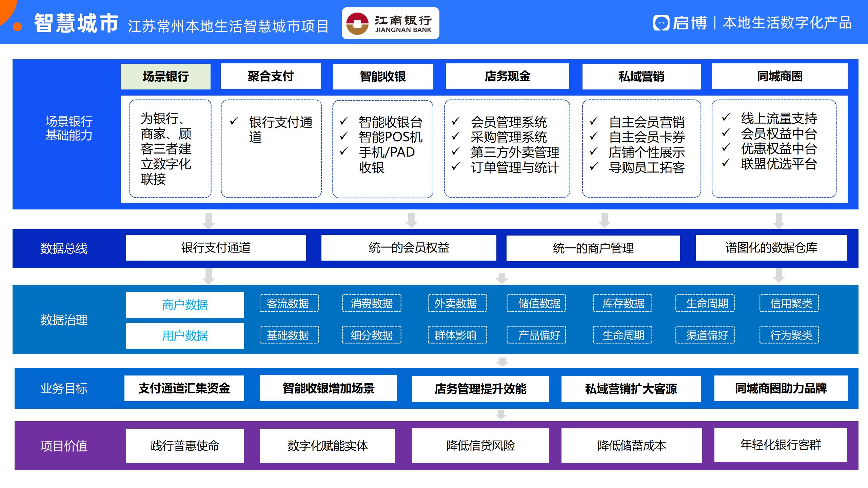868x488 pixels.
Task: Click the 客流数据 dashed tag
Action: click(289, 303)
